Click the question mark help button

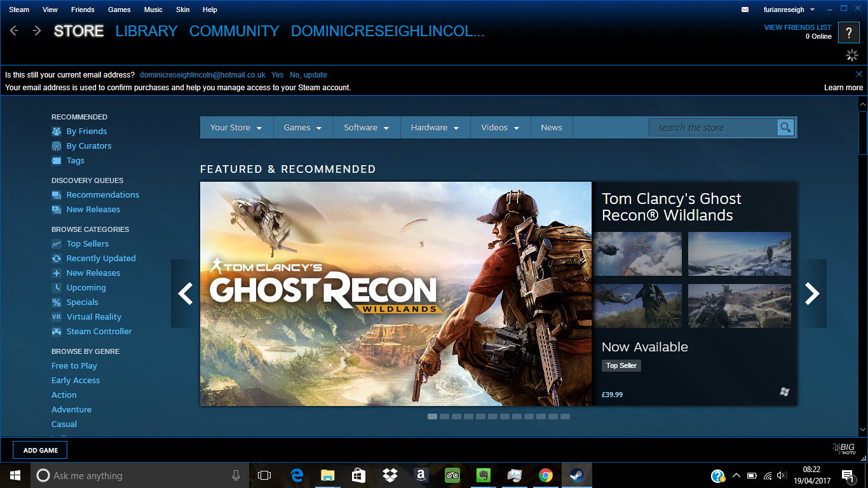(848, 32)
